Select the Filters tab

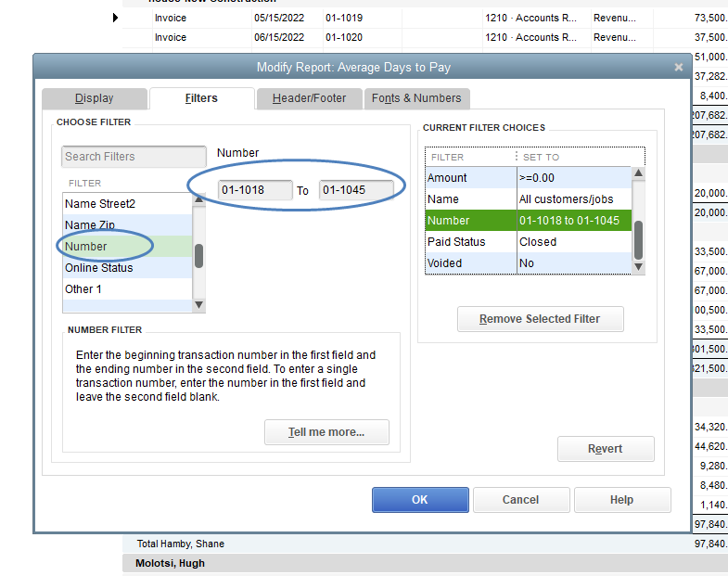point(201,98)
